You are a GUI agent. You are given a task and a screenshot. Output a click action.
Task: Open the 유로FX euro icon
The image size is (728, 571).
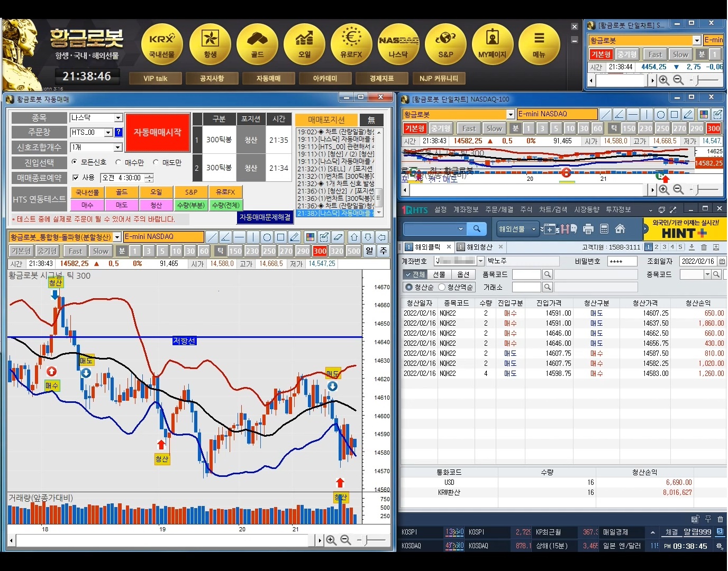(351, 43)
